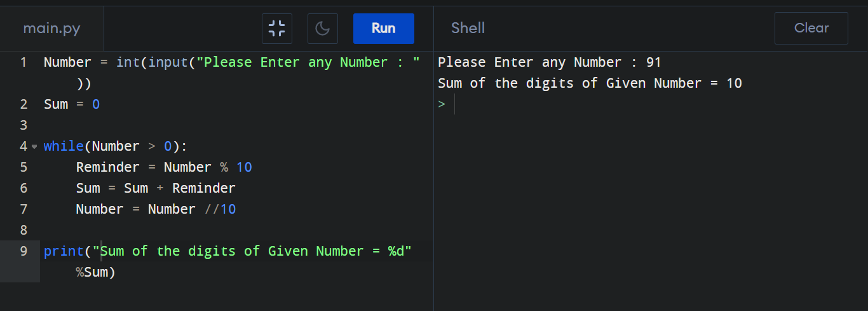This screenshot has height=311, width=868.
Task: Click shell output 'Sum of the digits' line
Action: [x=590, y=83]
